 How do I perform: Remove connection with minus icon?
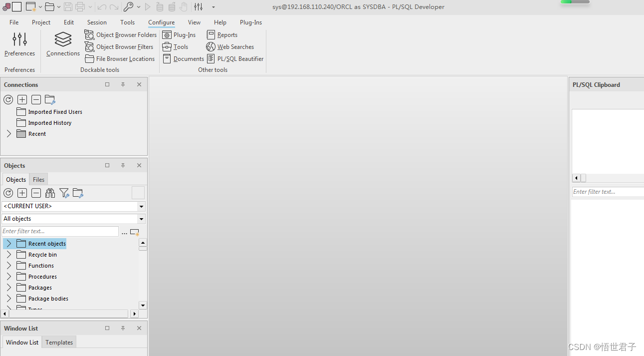[x=36, y=99]
